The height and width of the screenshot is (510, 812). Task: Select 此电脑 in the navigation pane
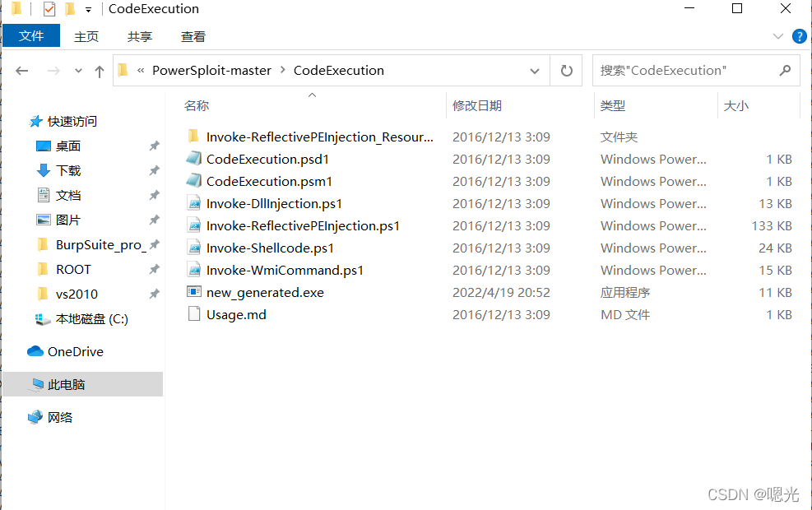pos(66,384)
